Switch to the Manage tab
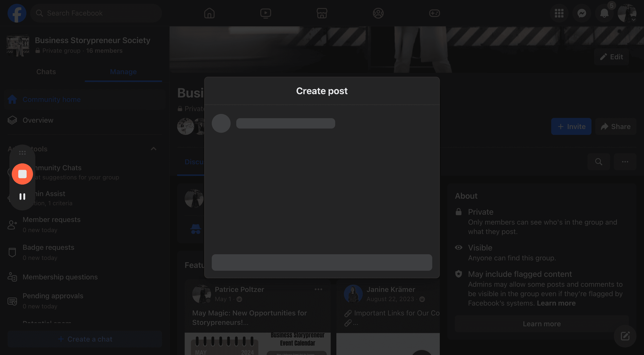Image resolution: width=644 pixels, height=355 pixels. pos(123,72)
